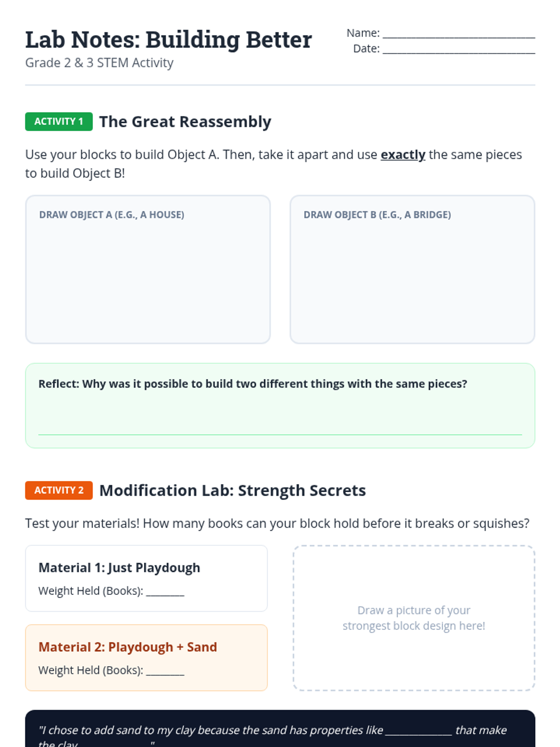Viewport: 560px width, 747px height.
Task: Click Material 1 Weight Held blank
Action: (165, 592)
